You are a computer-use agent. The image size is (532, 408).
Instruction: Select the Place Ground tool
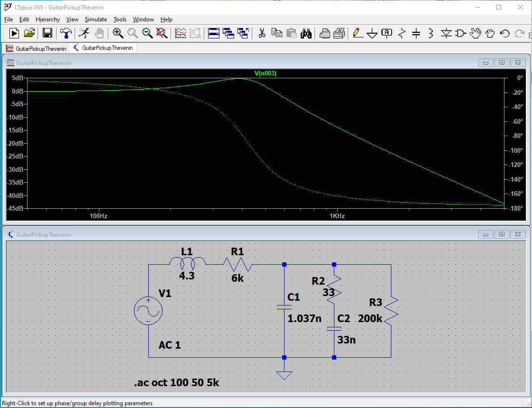pos(372,33)
